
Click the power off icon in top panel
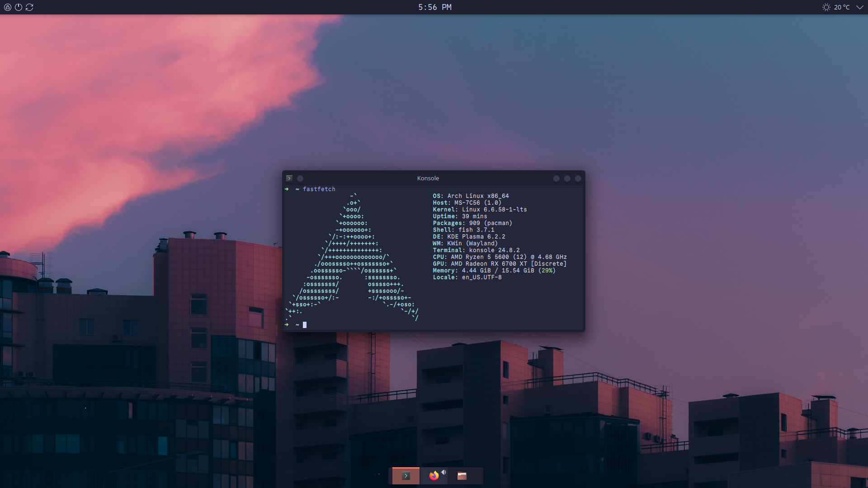[x=19, y=7]
